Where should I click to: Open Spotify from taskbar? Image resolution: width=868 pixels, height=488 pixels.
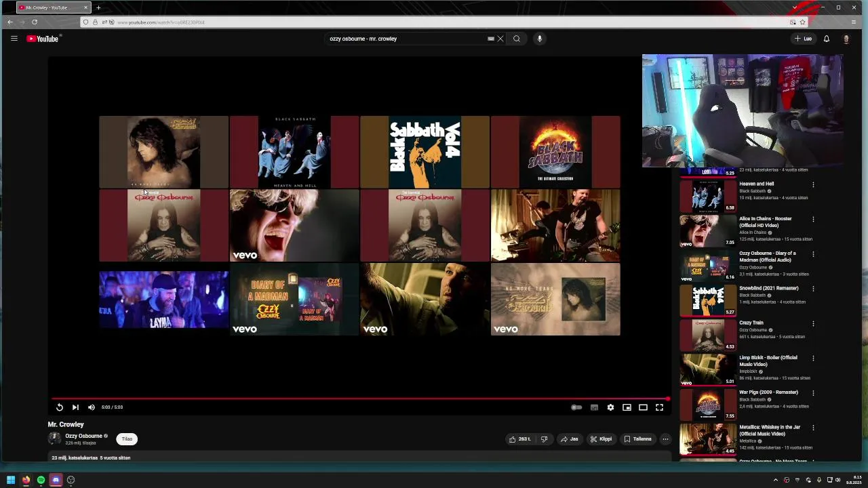click(x=41, y=480)
